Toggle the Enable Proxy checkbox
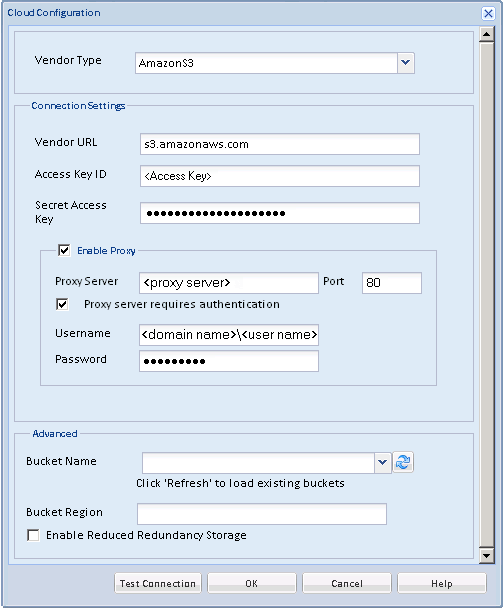 (x=64, y=250)
